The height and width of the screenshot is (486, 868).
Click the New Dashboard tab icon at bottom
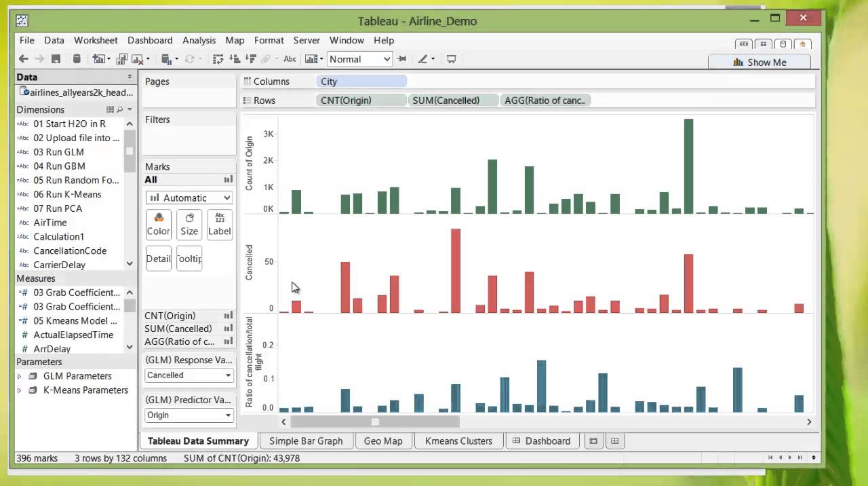point(614,441)
